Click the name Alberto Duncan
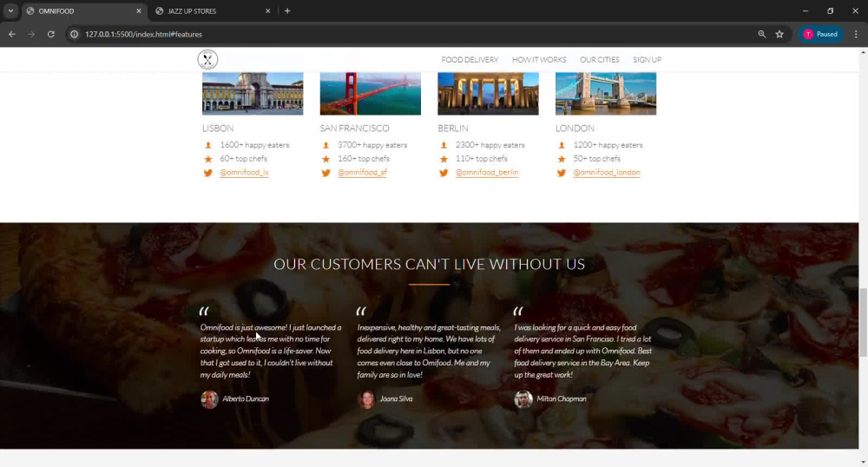The height and width of the screenshot is (467, 868). tap(246, 399)
